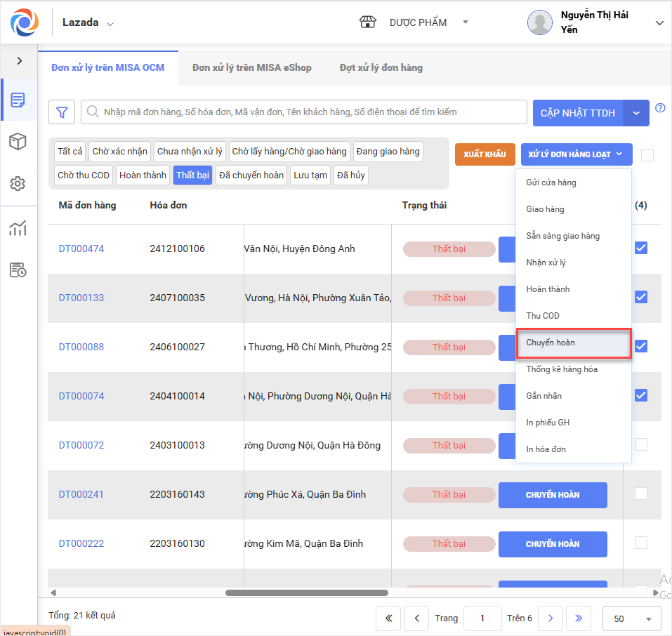Toggle the select-all checkbox in header
This screenshot has width=672, height=636.
pyautogui.click(x=647, y=155)
